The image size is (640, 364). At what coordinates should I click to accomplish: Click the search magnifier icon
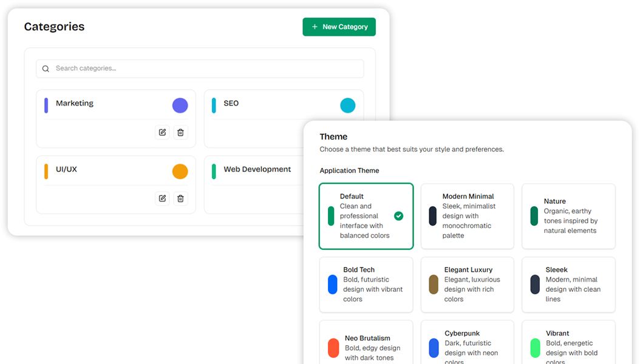46,69
